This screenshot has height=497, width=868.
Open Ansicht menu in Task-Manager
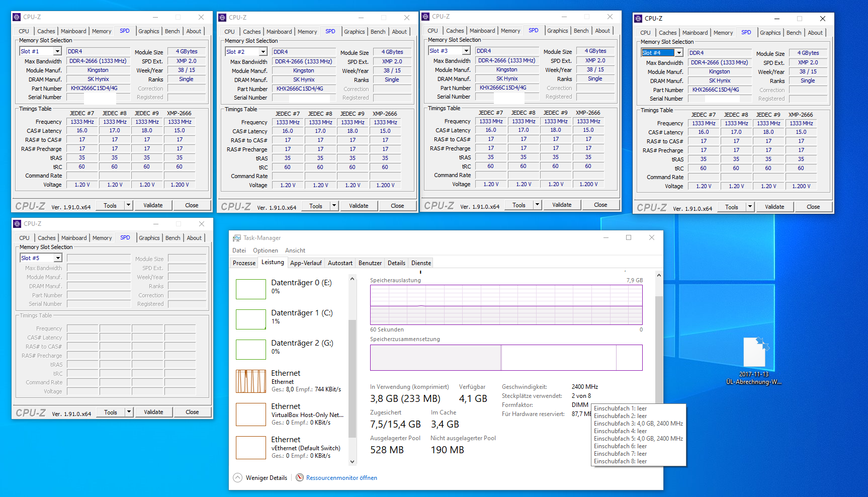tap(295, 251)
